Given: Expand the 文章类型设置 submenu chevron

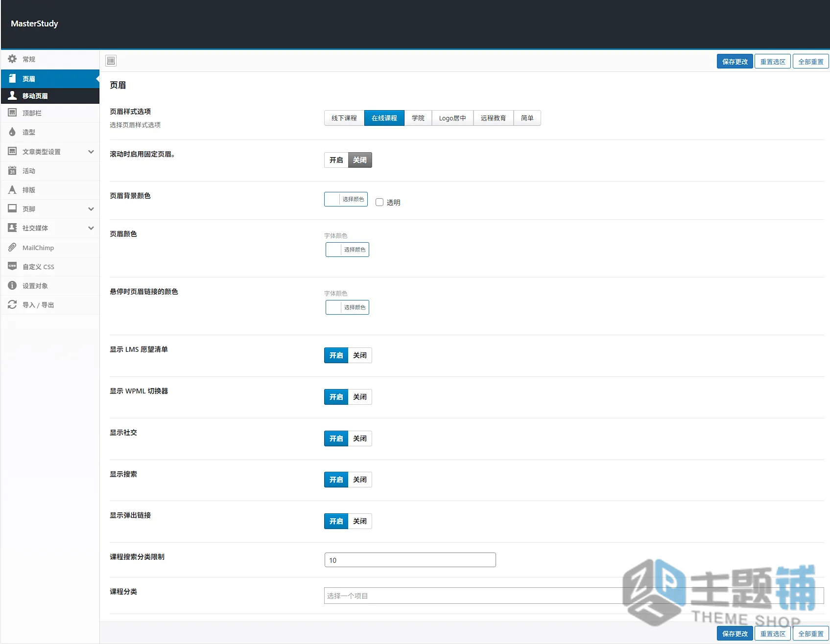Looking at the screenshot, I should click(x=91, y=152).
